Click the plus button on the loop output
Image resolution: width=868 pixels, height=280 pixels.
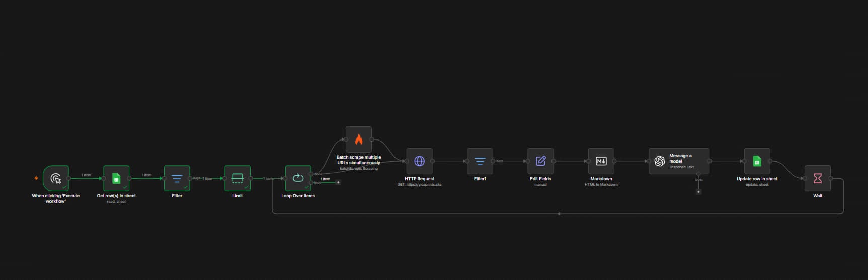338,182
